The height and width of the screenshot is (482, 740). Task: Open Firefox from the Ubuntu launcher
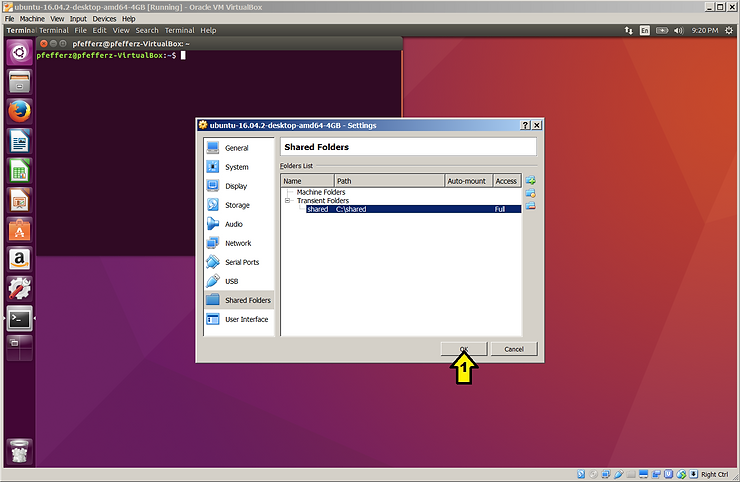coord(19,112)
